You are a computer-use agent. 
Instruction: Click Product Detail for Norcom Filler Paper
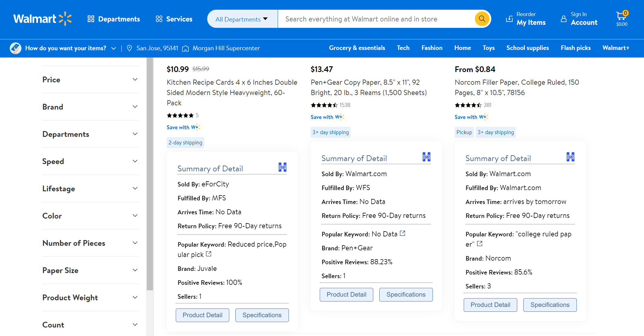tap(490, 305)
